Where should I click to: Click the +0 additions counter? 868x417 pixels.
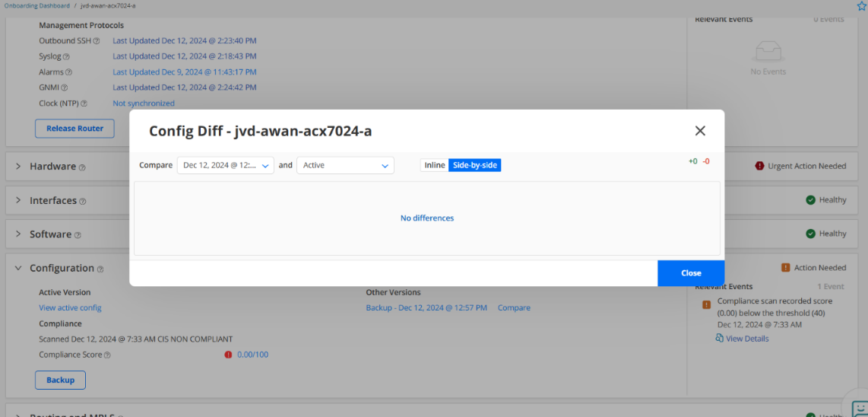coord(693,161)
